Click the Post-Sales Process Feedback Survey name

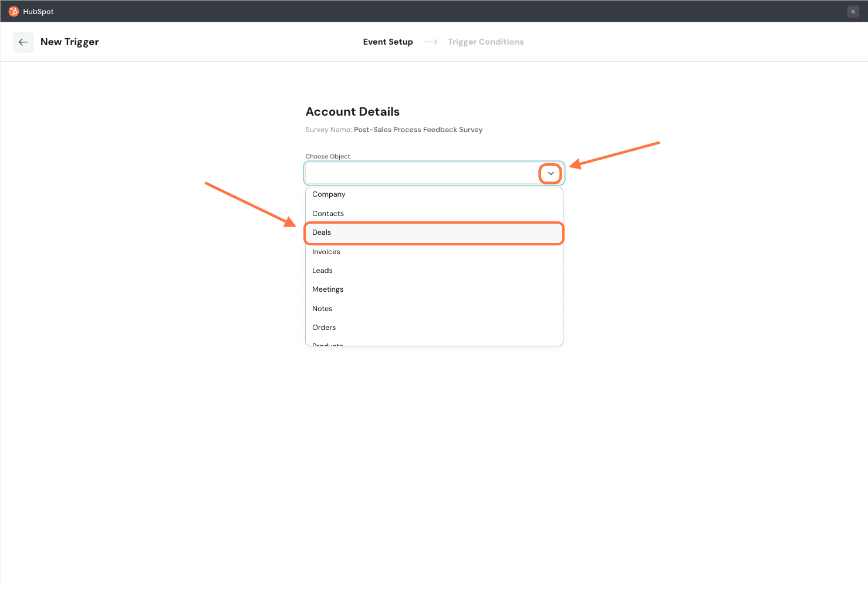[x=418, y=130]
